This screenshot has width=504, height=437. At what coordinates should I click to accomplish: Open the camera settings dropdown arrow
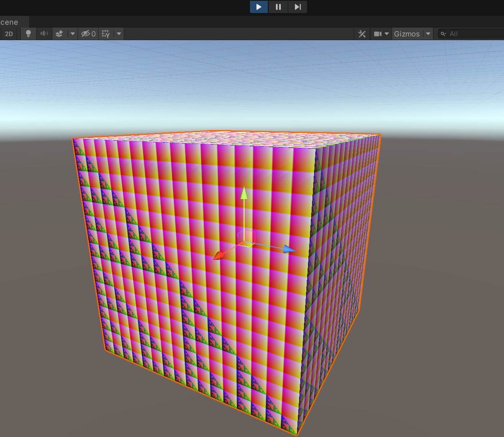(386, 34)
